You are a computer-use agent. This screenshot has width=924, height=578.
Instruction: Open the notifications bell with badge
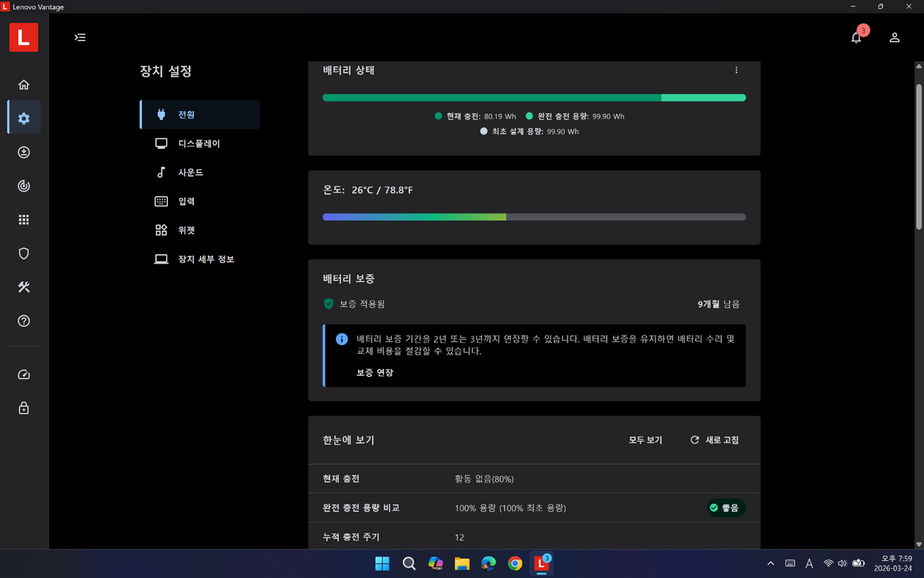pyautogui.click(x=855, y=36)
